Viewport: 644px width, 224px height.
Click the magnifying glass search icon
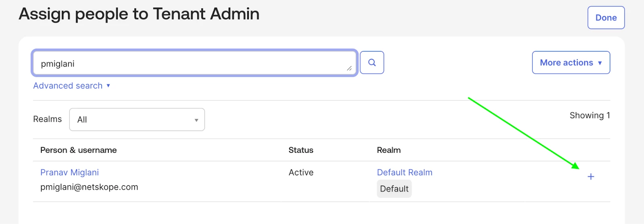tap(372, 62)
